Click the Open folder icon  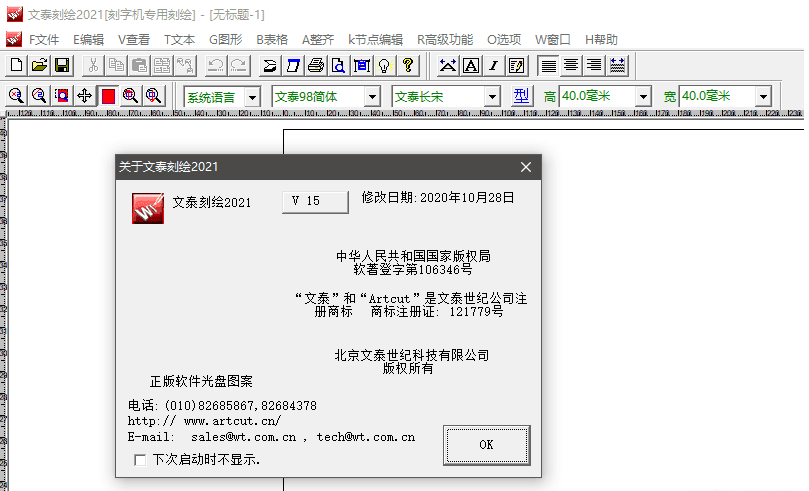coord(39,66)
